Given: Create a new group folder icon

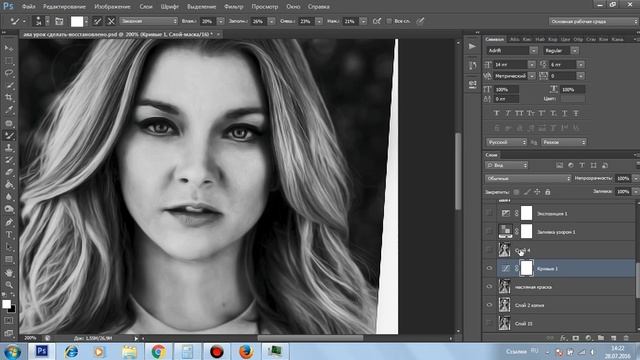Looking at the screenshot, I should click(x=601, y=338).
